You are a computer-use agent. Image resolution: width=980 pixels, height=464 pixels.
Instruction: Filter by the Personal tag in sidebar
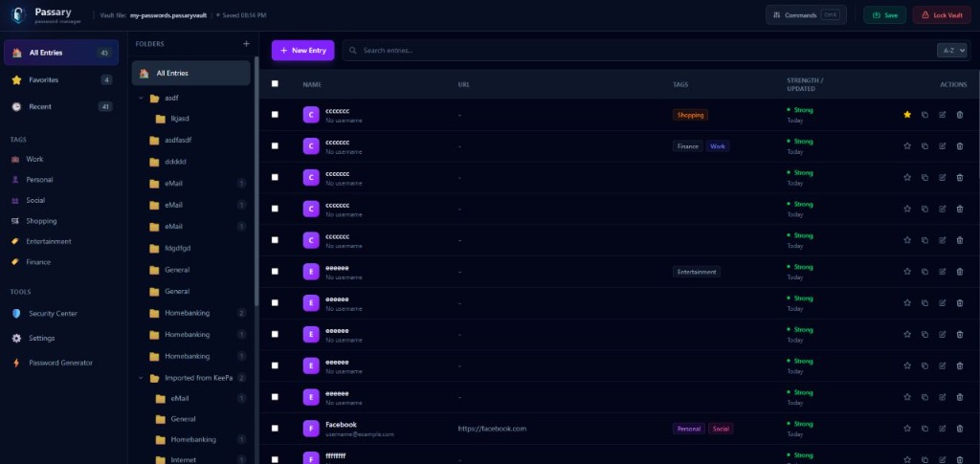39,180
